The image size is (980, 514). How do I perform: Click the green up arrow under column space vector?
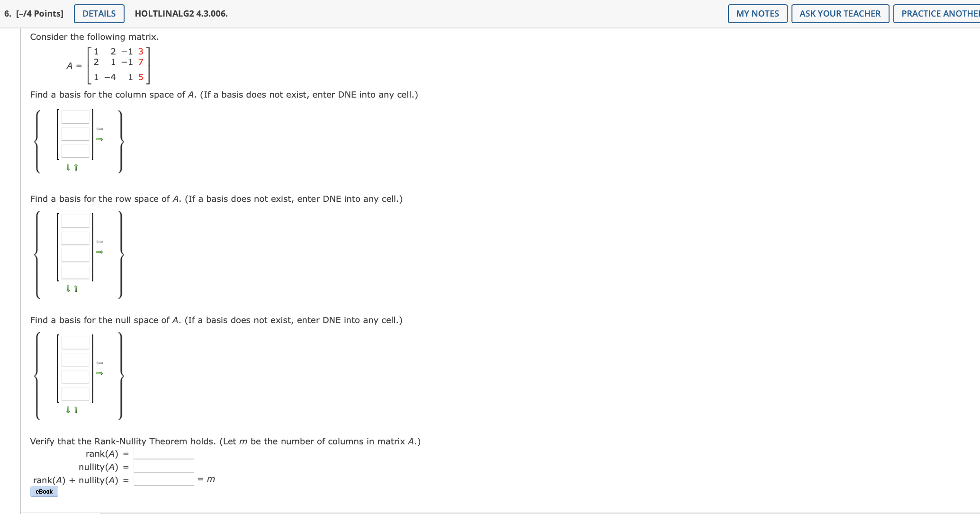[76, 167]
